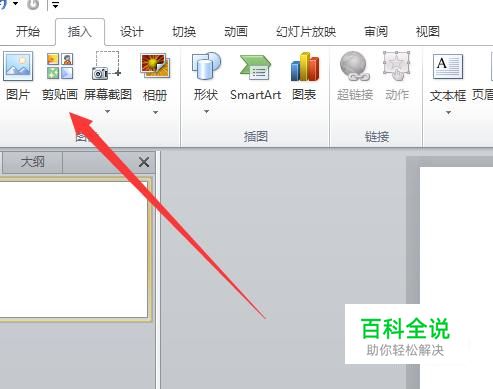This screenshot has height=389, width=493.
Task: Open the Review (审阅) tab
Action: click(376, 32)
